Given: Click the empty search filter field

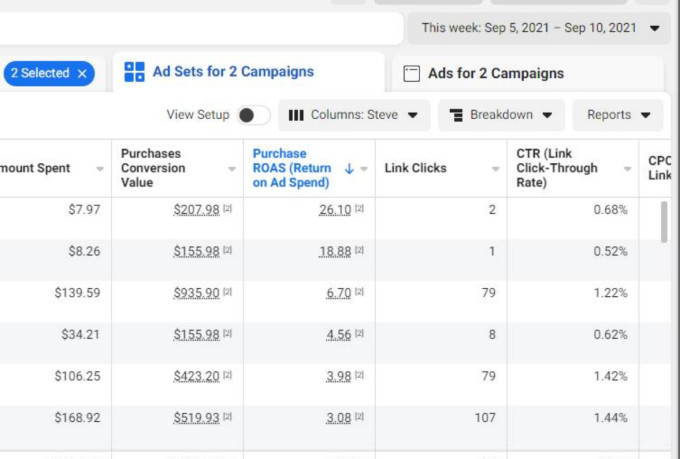Looking at the screenshot, I should (200, 28).
